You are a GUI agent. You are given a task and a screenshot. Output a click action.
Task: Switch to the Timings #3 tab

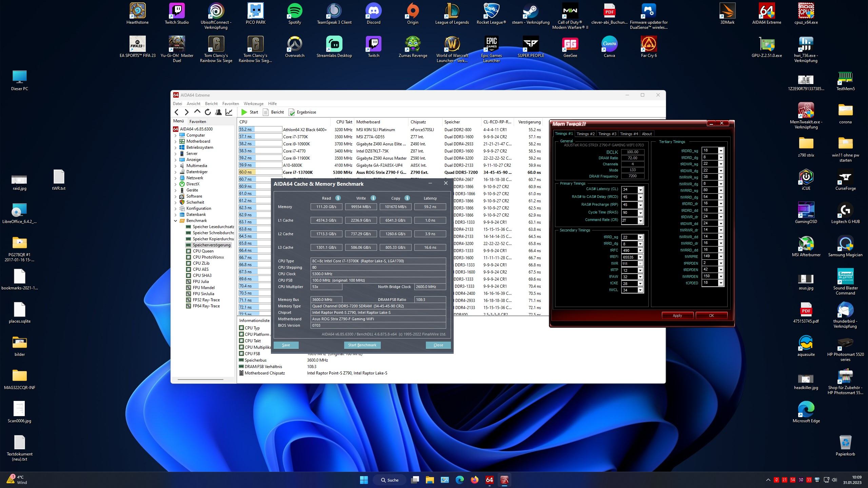coord(607,134)
